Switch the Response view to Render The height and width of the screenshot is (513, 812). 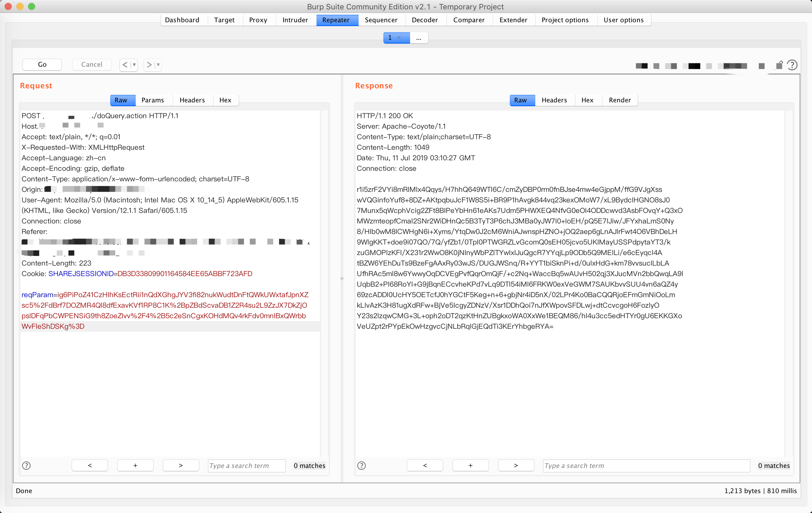coord(620,100)
